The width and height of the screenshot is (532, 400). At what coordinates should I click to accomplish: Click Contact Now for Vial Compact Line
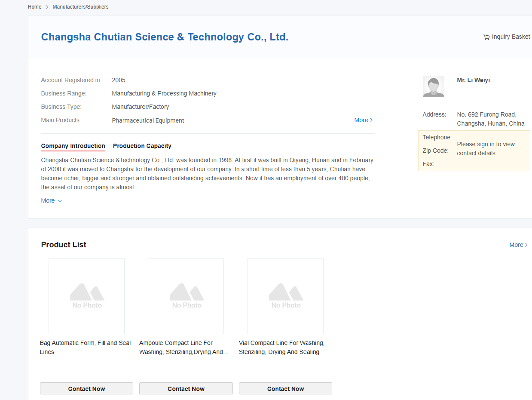tap(285, 388)
